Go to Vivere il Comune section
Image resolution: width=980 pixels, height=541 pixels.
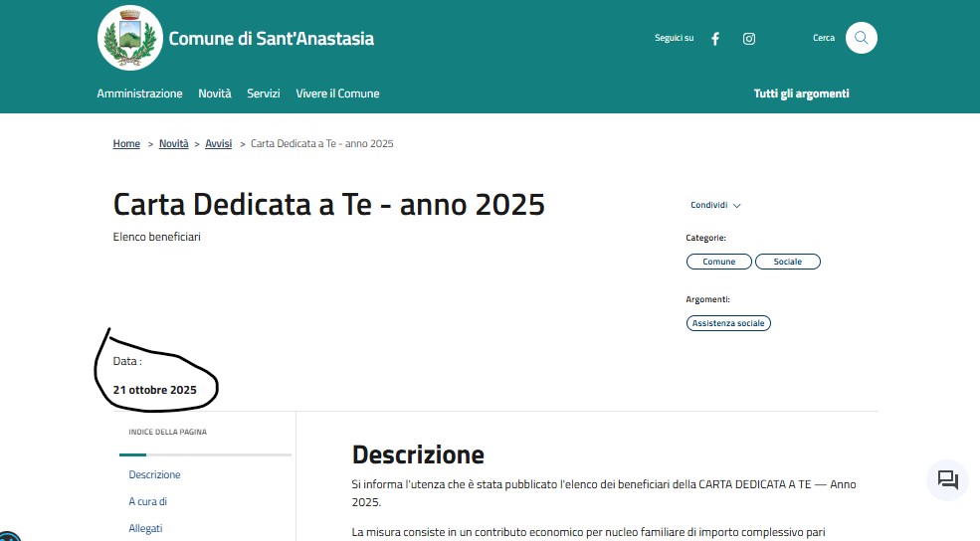click(x=337, y=93)
